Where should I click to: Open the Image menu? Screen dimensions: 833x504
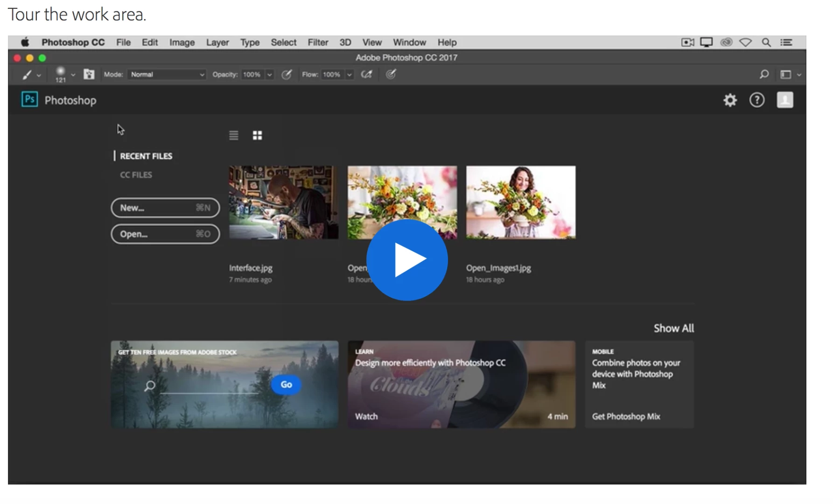[182, 42]
